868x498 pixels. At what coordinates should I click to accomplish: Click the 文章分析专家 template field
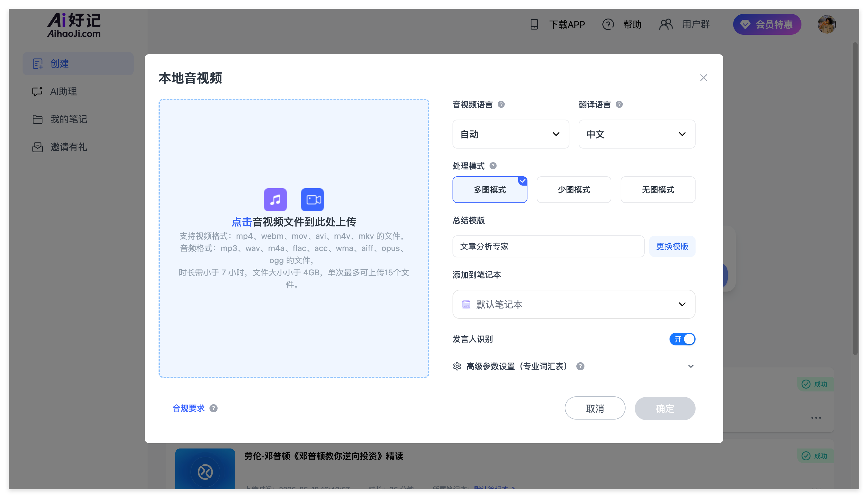click(548, 246)
